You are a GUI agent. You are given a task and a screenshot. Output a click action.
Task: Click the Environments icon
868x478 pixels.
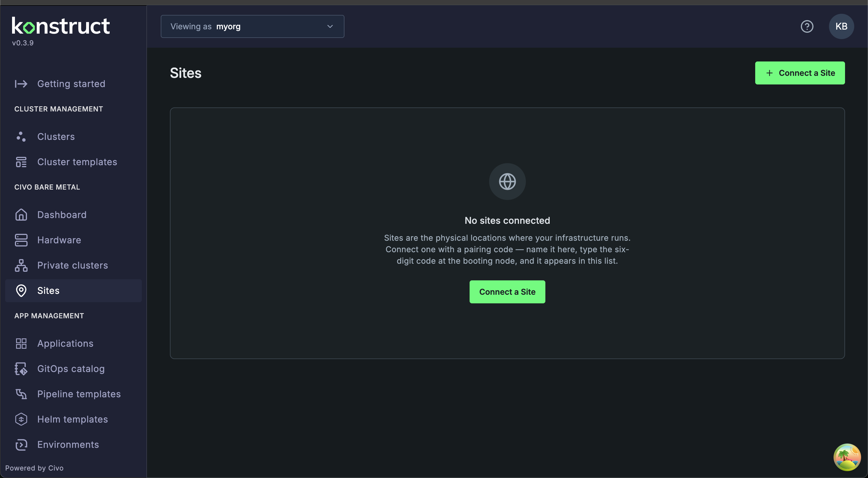(21, 444)
